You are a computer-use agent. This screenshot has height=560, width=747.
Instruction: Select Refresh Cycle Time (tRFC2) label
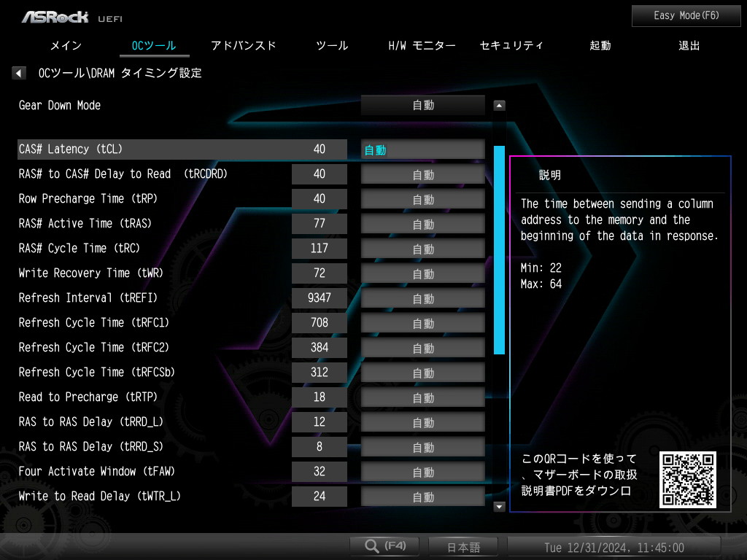94,347
